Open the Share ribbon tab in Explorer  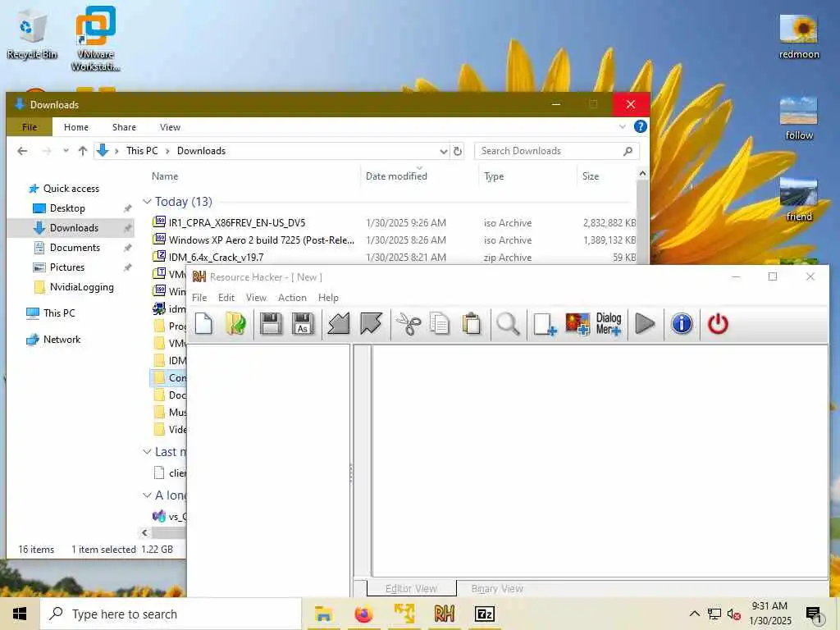(124, 127)
